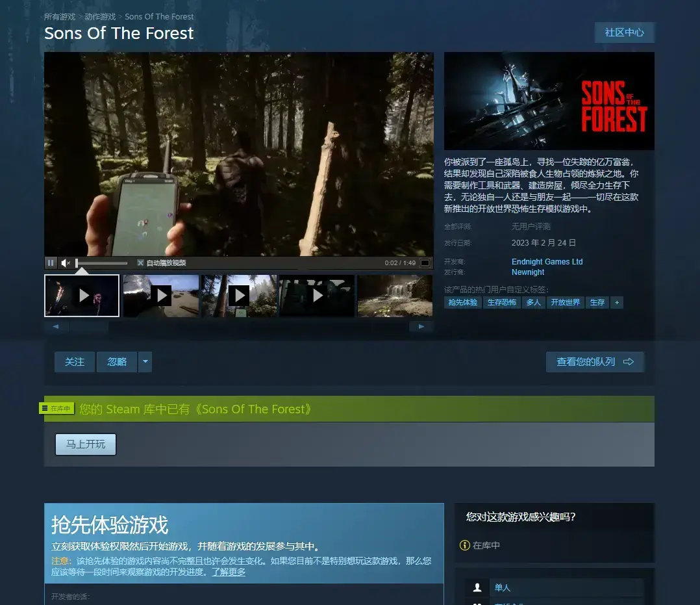The image size is (700, 605).
Task: Click the 单人 single-player feature link
Action: [502, 587]
